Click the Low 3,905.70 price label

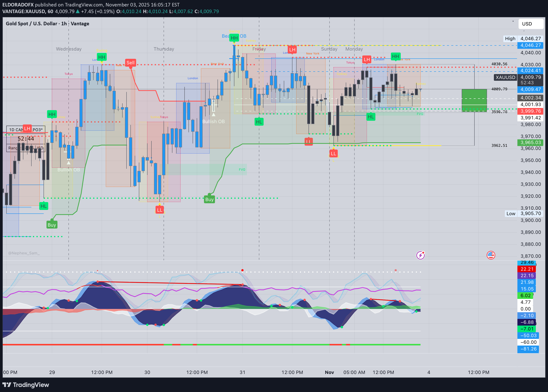coord(530,214)
